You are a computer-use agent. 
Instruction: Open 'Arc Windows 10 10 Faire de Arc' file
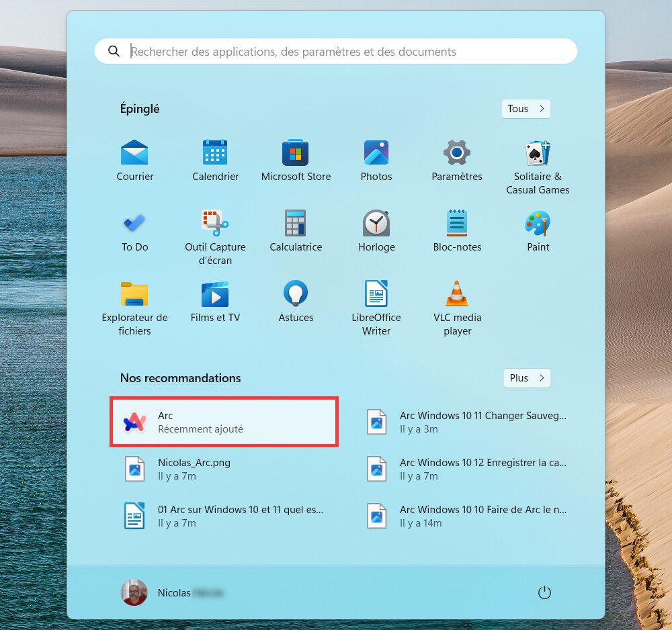coord(466,516)
